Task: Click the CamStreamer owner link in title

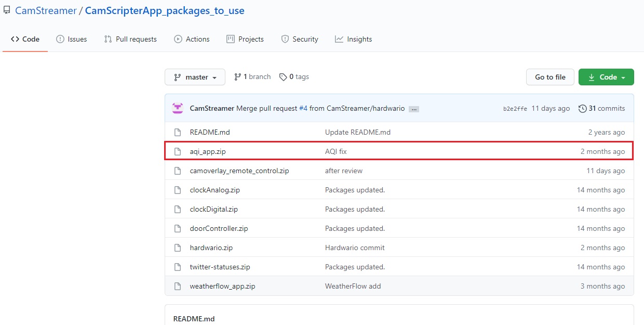Action: [46, 10]
